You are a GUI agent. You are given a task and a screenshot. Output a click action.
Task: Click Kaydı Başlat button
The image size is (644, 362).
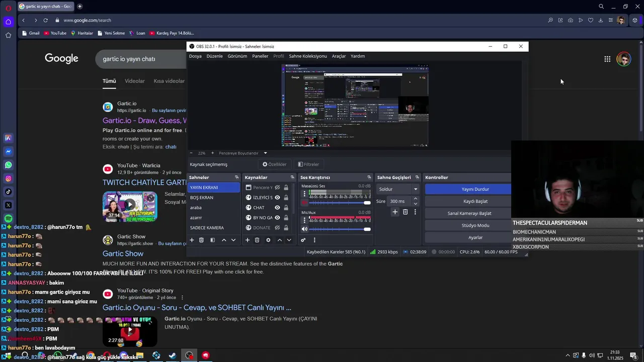click(468, 201)
